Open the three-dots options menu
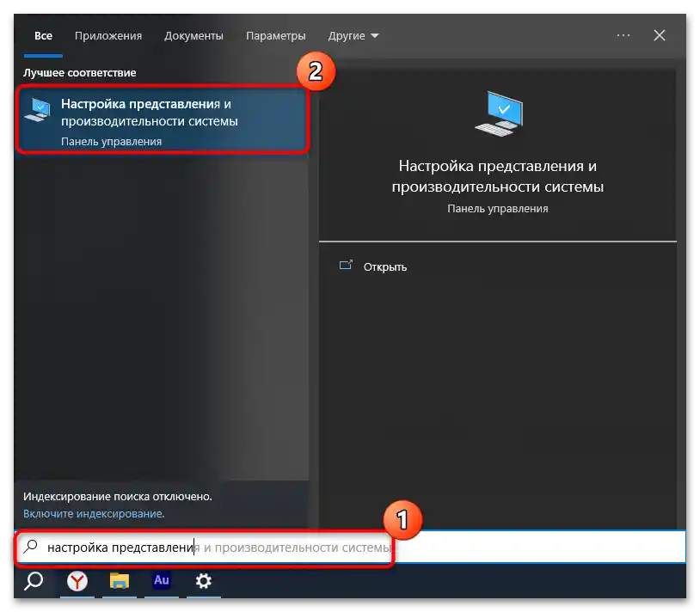This screenshot has width=700, height=612. (622, 35)
